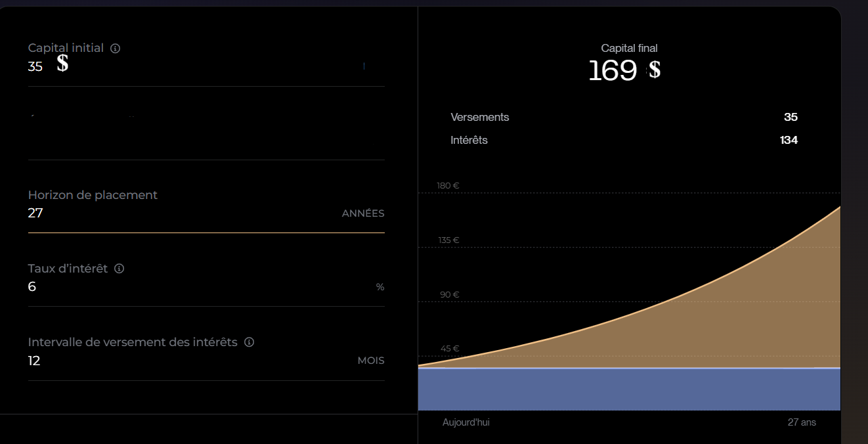Viewport: 868px width, 444px height.
Task: Click the blue capital area in the chart
Action: tap(629, 389)
